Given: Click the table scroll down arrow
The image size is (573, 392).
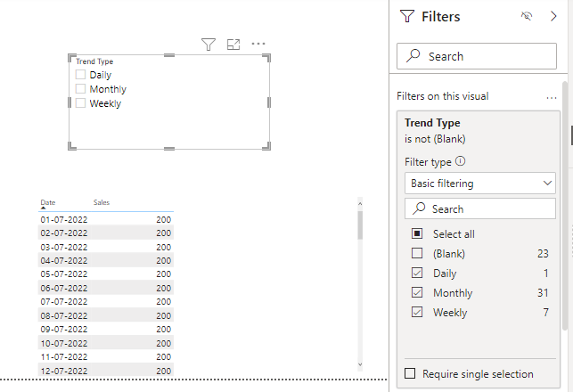Looking at the screenshot, I should (x=360, y=364).
